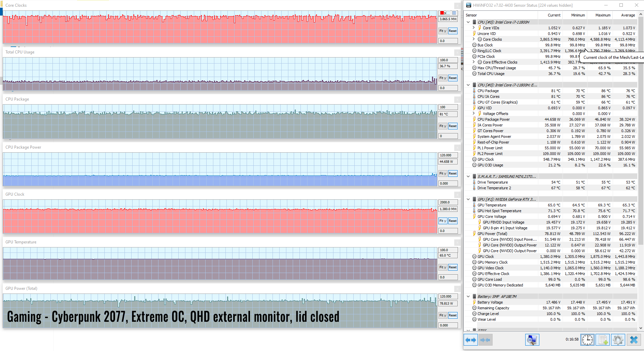
Task: Expand the Core VIDs sub-tree
Action: pos(473,28)
